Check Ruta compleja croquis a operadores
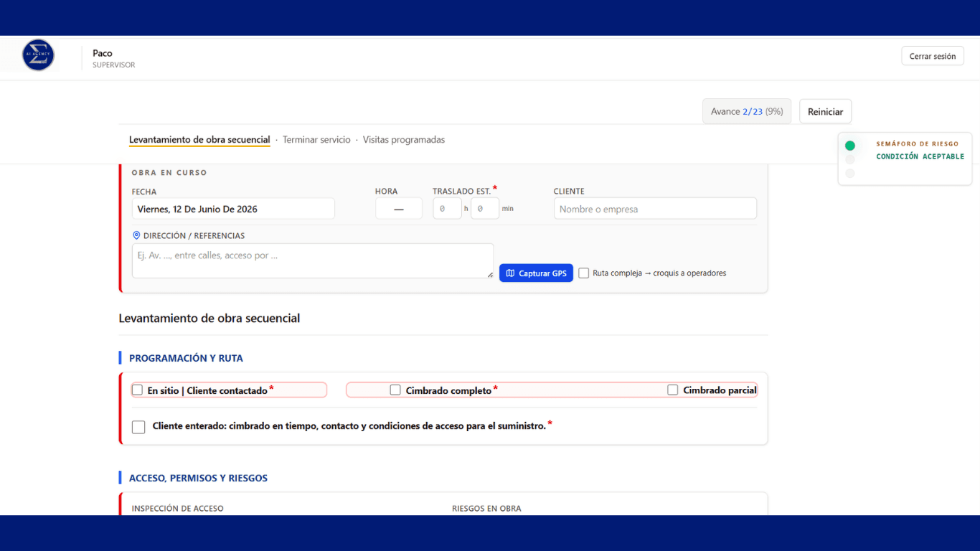The height and width of the screenshot is (551, 980). 584,273
